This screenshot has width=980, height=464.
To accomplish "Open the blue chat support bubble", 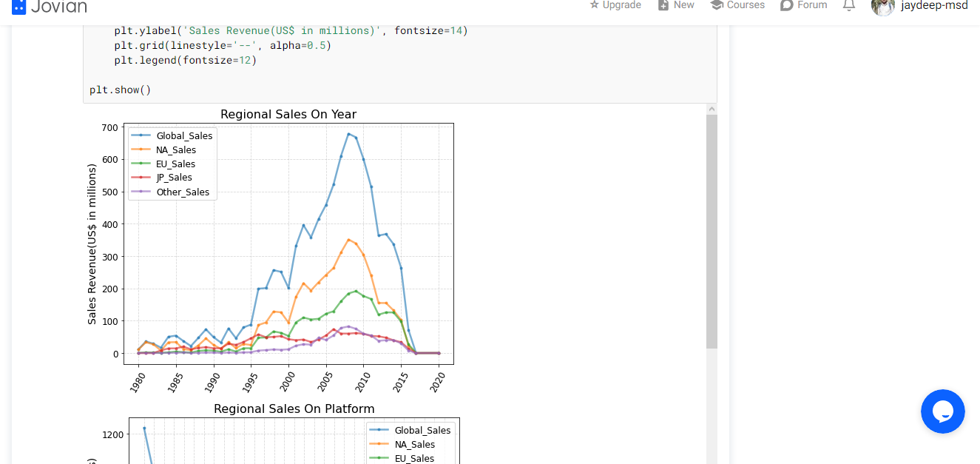I will pos(943,411).
